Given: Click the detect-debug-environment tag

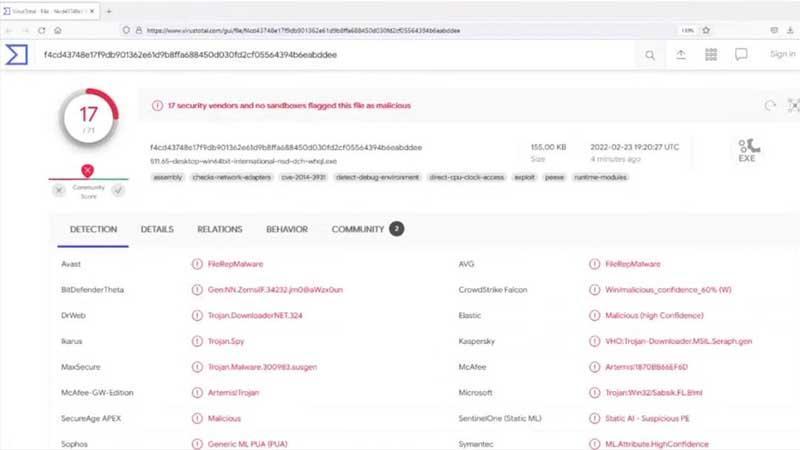Looking at the screenshot, I should (x=377, y=177).
